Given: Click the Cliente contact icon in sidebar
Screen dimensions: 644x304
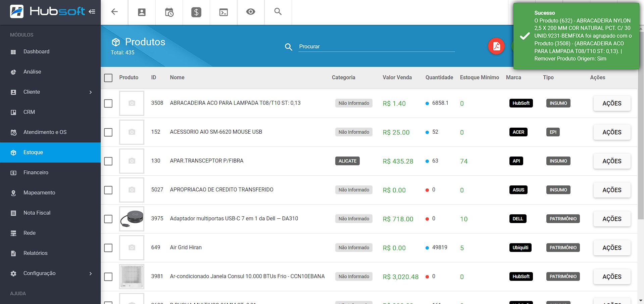Looking at the screenshot, I should [x=13, y=92].
